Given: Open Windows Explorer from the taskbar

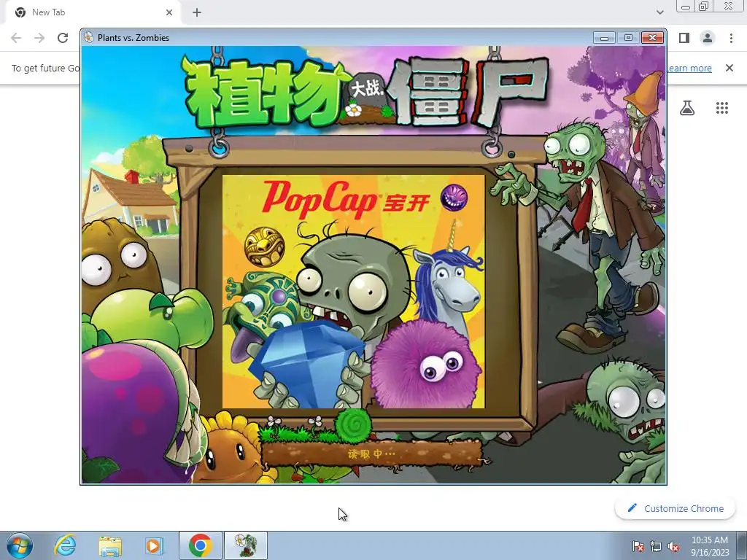Looking at the screenshot, I should click(110, 546).
